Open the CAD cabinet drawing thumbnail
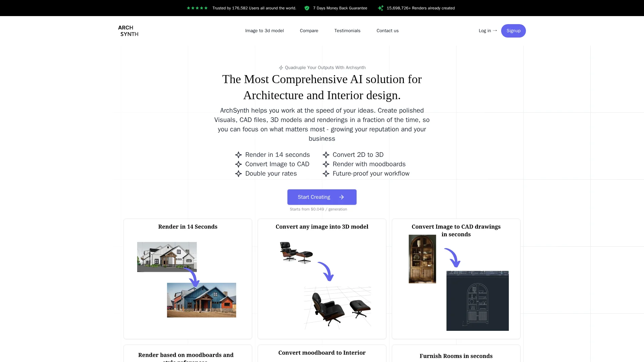 (x=478, y=301)
